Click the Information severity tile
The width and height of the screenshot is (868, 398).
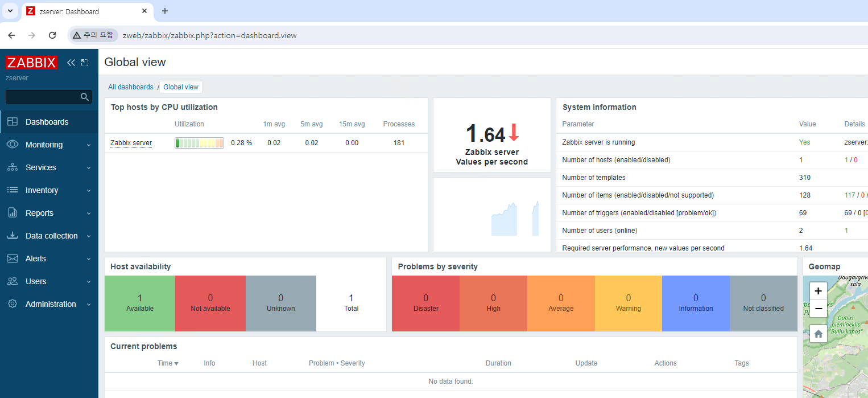click(696, 303)
